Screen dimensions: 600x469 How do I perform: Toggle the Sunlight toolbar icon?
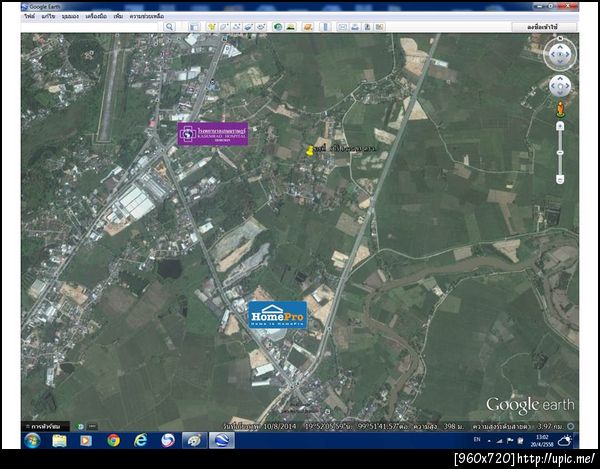click(x=290, y=27)
